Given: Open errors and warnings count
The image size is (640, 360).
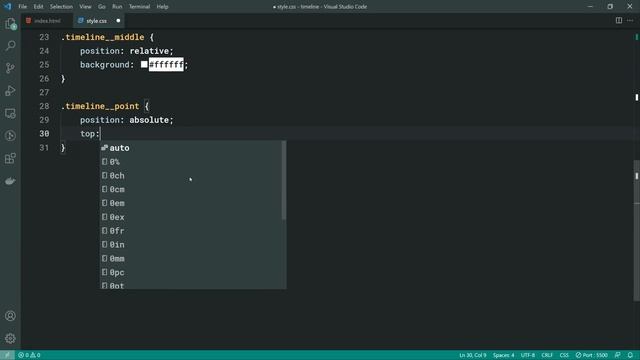Looking at the screenshot, I should (x=29, y=355).
